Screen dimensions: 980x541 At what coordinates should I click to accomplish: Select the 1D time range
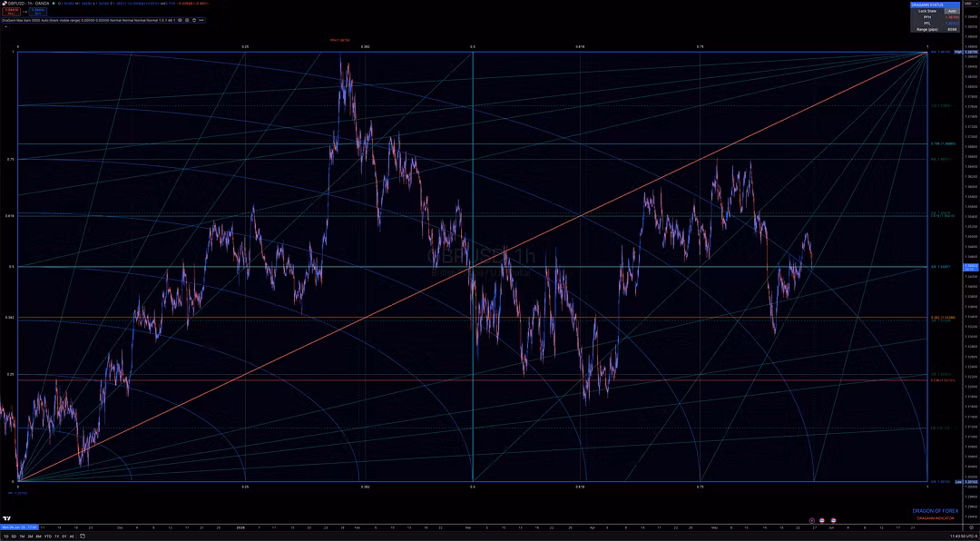[x=5, y=536]
